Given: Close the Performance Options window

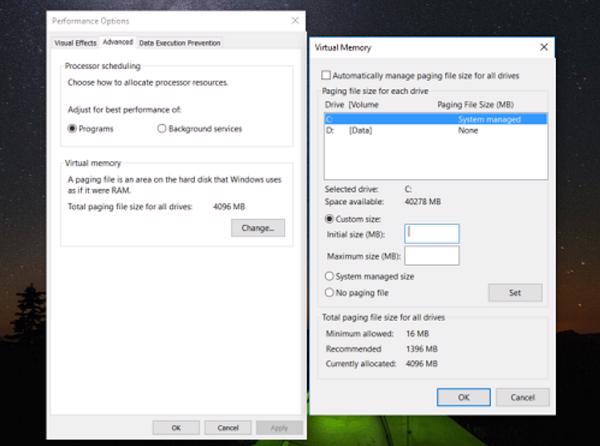Looking at the screenshot, I should pos(295,21).
